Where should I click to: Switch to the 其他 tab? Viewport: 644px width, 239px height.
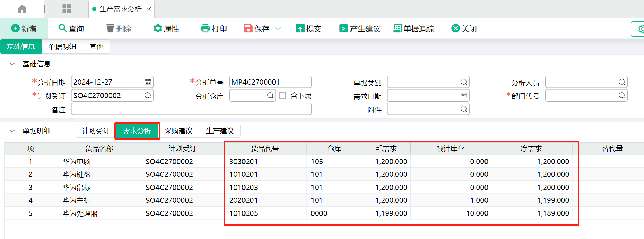[96, 47]
